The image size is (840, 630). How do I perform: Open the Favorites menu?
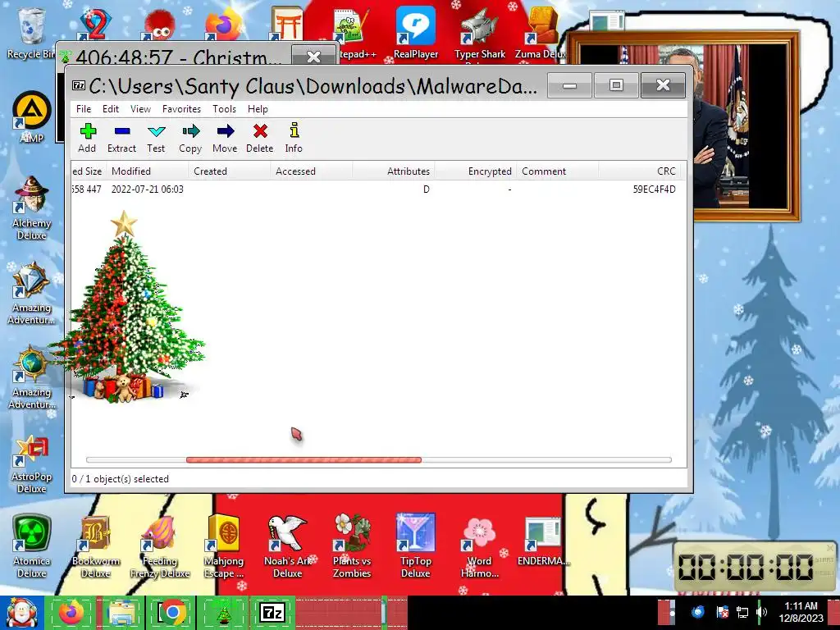click(x=181, y=109)
